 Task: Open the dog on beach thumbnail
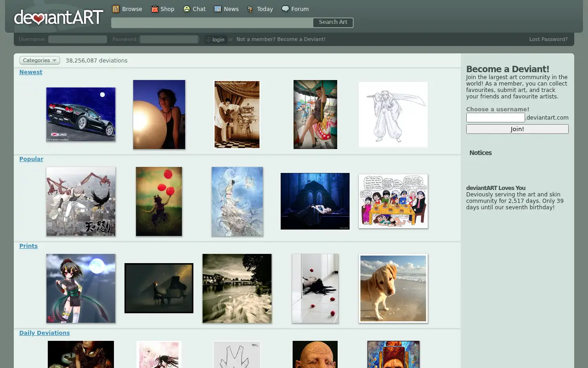point(393,288)
